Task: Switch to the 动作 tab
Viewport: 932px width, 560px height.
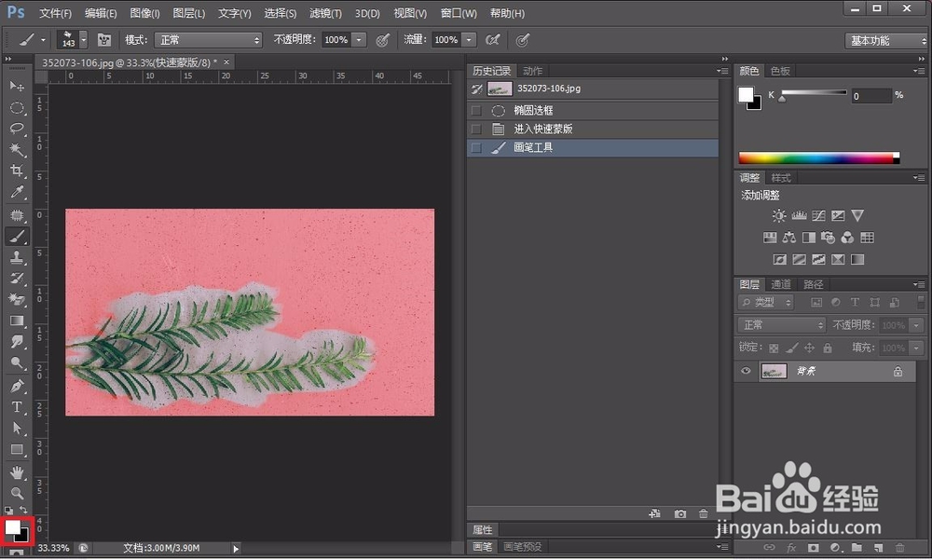Action: pyautogui.click(x=532, y=71)
